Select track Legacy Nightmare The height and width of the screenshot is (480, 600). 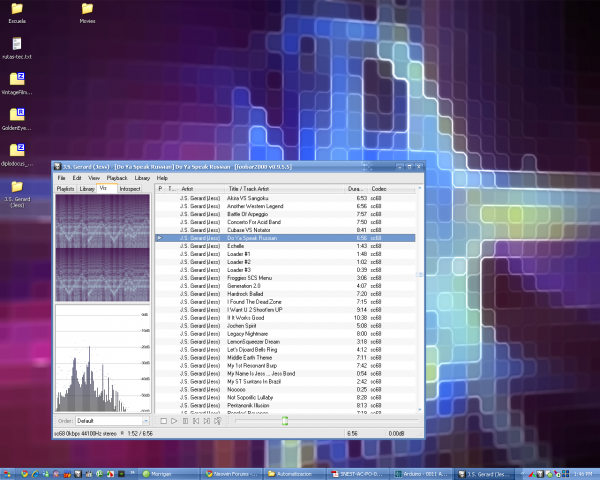click(x=285, y=334)
